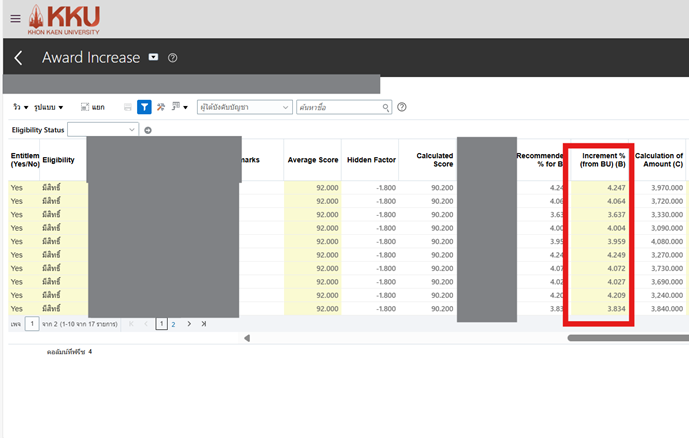
Task: Click the video icon beside page title
Action: coord(154,58)
